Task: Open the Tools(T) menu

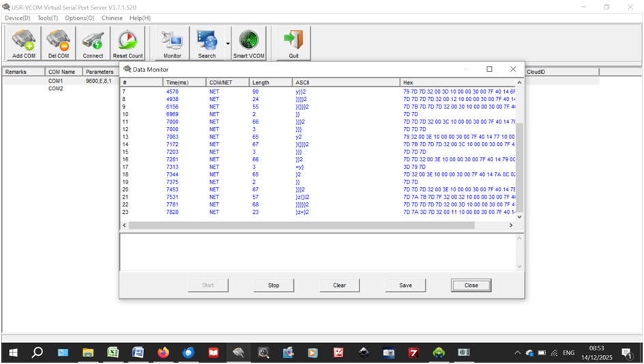Action: pos(48,18)
